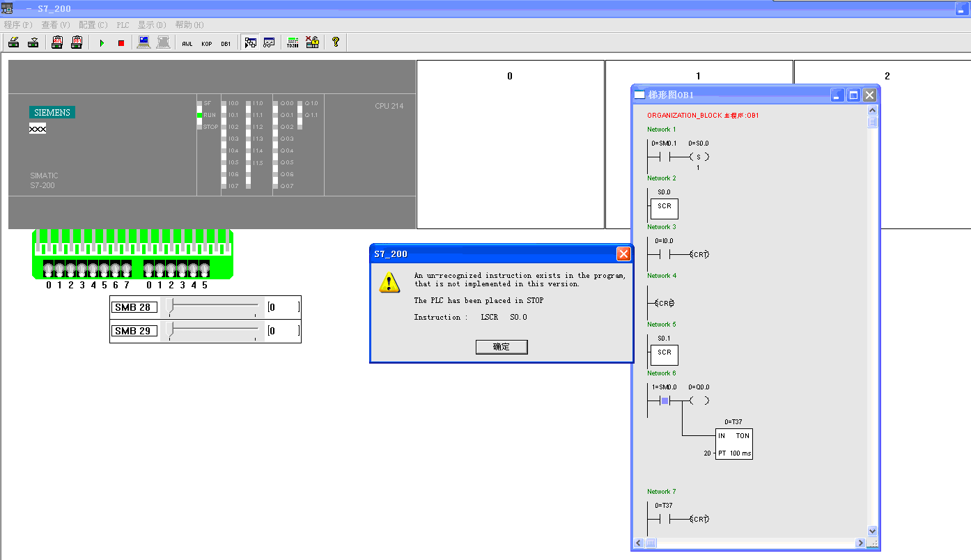Click the DB1 data block toolbar button
The height and width of the screenshot is (560, 971).
click(226, 43)
